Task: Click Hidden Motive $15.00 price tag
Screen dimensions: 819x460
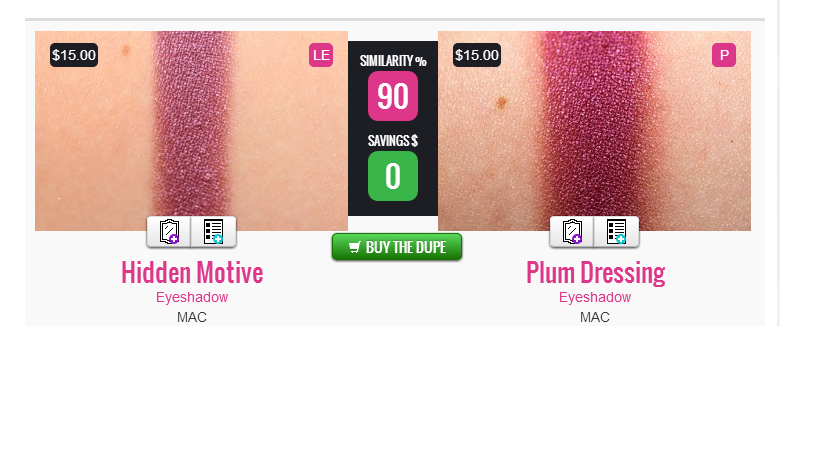Action: click(74, 55)
